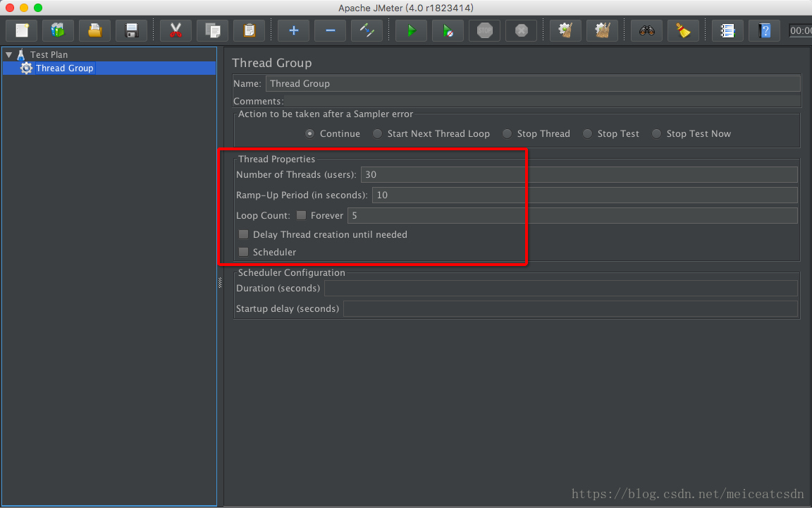This screenshot has height=508, width=812.
Task: Click the Cut scissors icon
Action: point(176,30)
